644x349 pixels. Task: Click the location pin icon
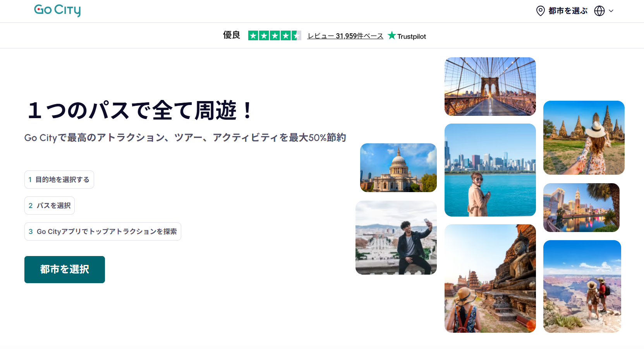pyautogui.click(x=540, y=11)
